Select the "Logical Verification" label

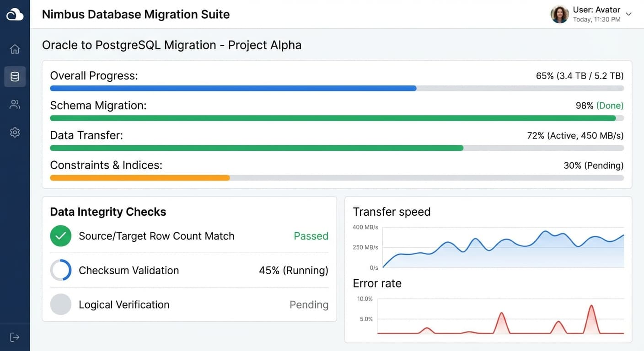(x=124, y=305)
